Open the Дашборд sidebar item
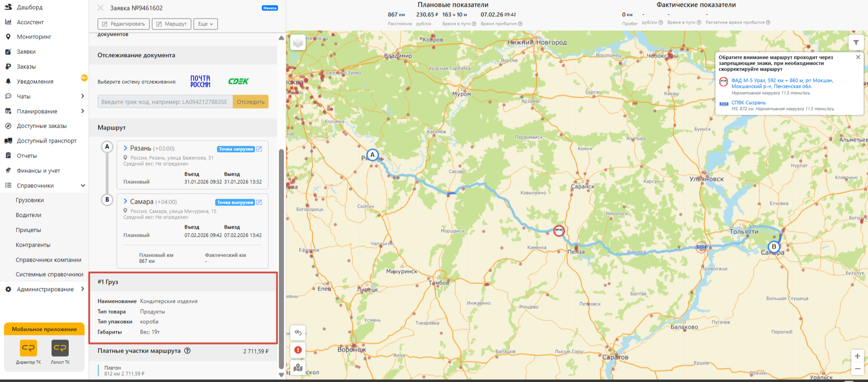868x382 pixels. pyautogui.click(x=29, y=7)
